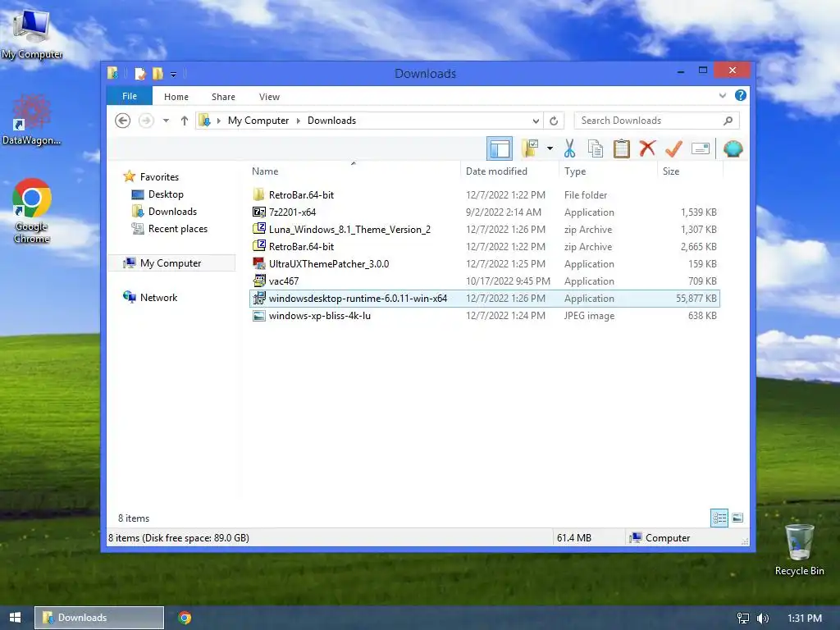Screen dimensions: 840x630
Task: Expand the ribbon with the chevron
Action: 722,95
